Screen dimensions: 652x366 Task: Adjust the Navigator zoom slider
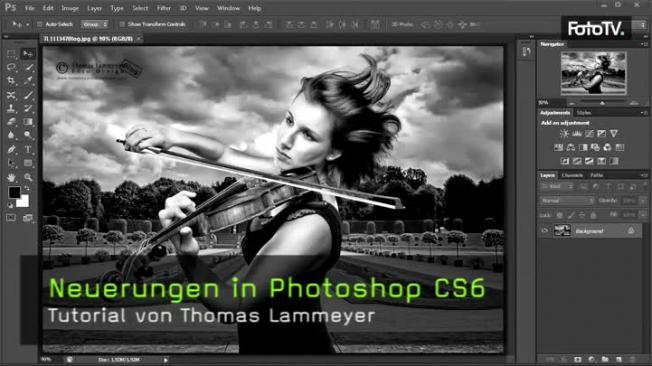[x=602, y=103]
